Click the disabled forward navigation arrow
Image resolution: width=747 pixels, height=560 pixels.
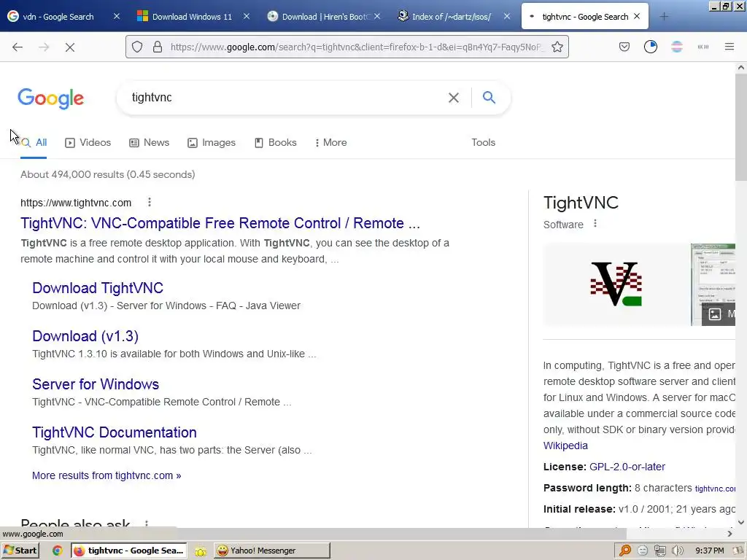44,47
